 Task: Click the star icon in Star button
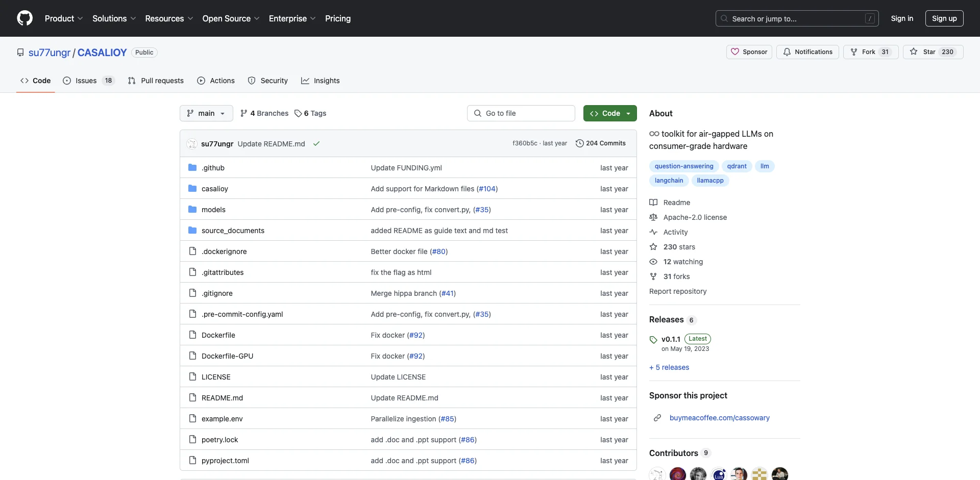[x=914, y=52]
